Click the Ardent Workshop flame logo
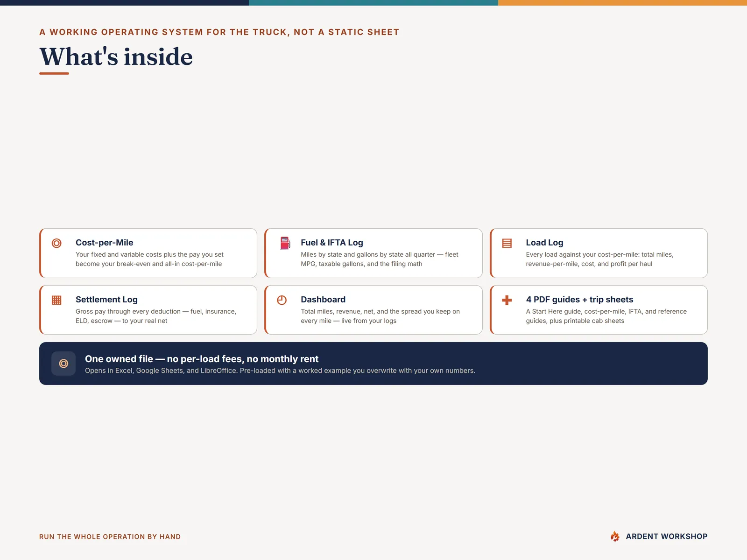 [x=615, y=536]
